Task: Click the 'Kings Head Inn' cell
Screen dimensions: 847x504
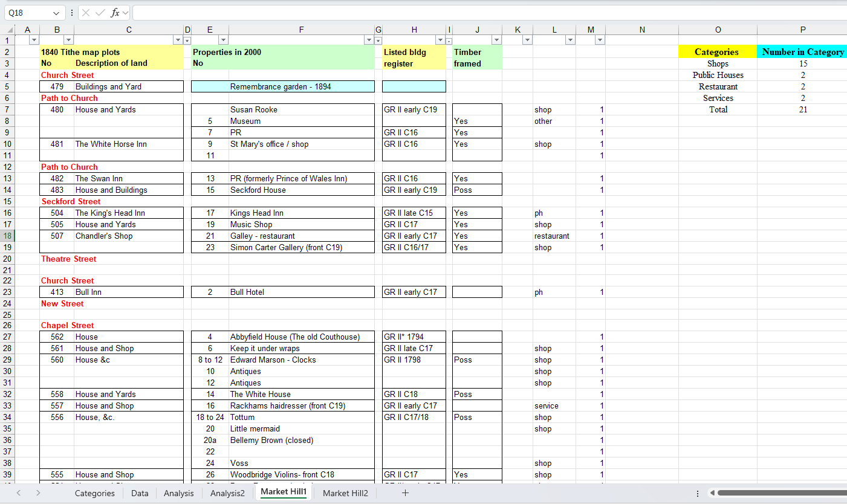Action: 301,213
